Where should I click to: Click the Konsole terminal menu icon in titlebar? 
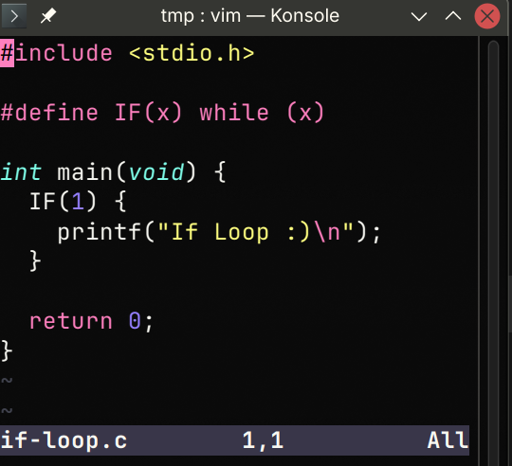pos(14,16)
